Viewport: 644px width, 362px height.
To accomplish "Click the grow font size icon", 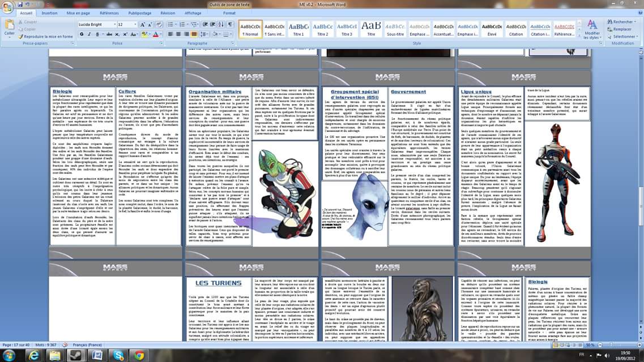I will pyautogui.click(x=142, y=25).
